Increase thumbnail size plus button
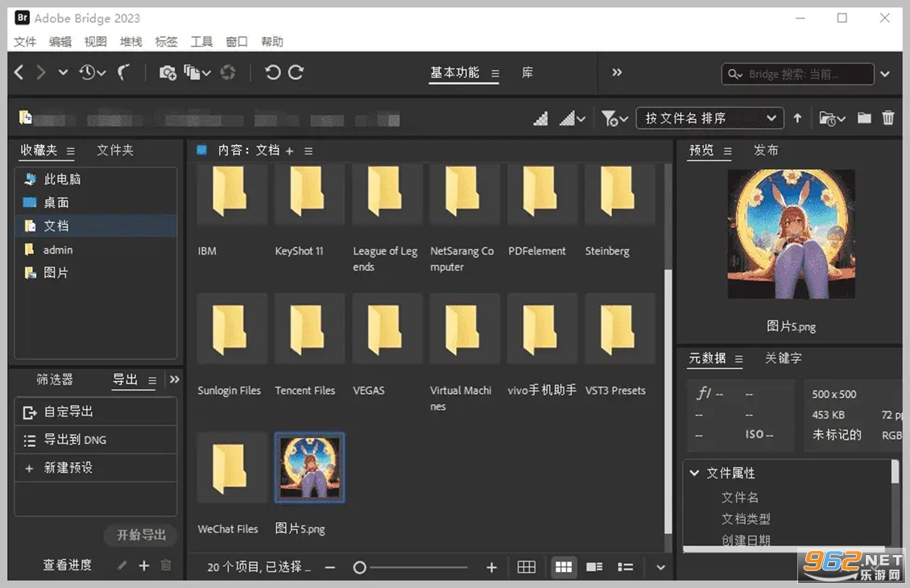 click(491, 568)
